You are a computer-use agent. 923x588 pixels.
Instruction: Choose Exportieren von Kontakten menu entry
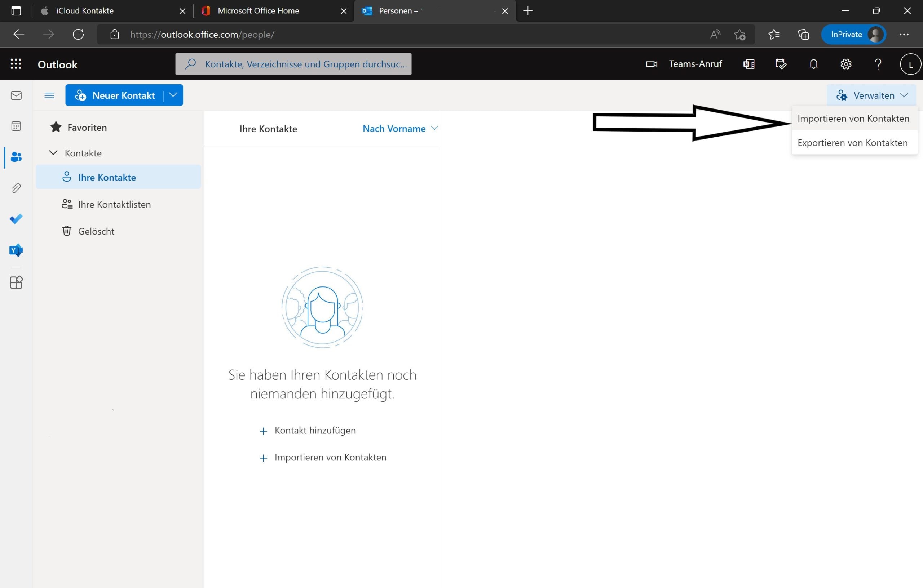click(x=852, y=143)
